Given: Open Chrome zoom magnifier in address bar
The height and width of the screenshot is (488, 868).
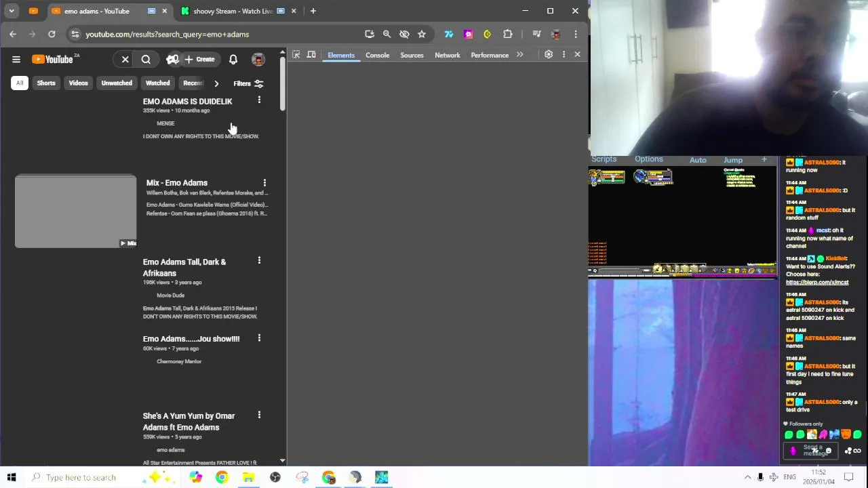Looking at the screenshot, I should pos(387,34).
